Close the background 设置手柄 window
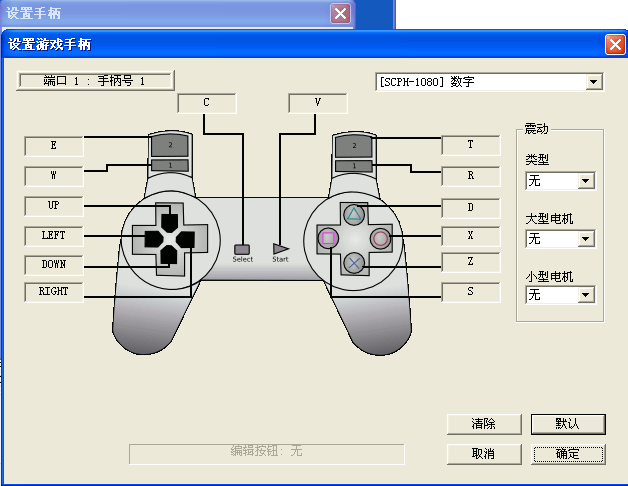The width and height of the screenshot is (628, 486). 340,14
